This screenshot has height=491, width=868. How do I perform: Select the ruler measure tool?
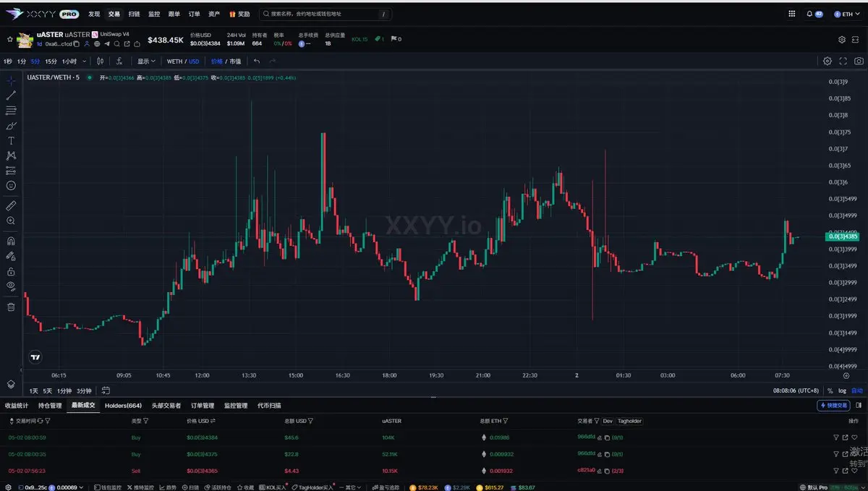tap(11, 206)
